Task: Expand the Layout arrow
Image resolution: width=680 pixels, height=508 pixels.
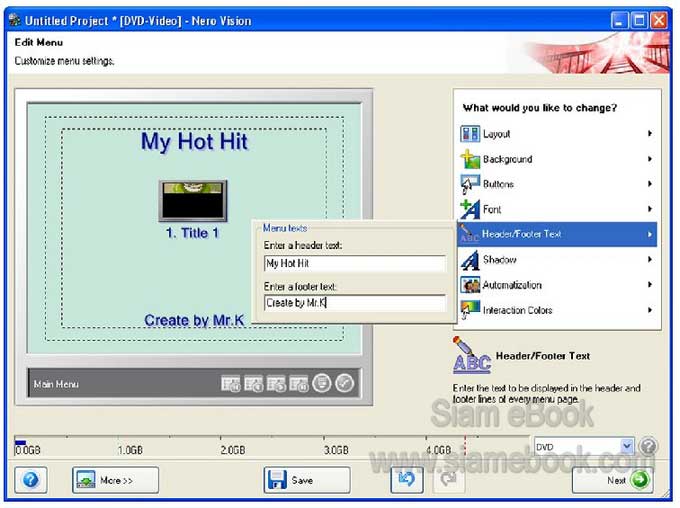Action: [x=650, y=133]
